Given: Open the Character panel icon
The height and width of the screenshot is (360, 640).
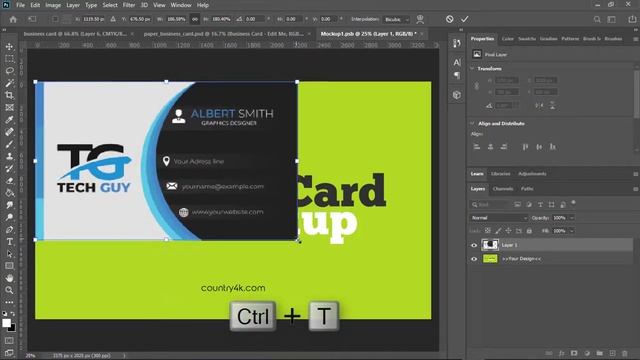Looking at the screenshot, I should point(457,62).
